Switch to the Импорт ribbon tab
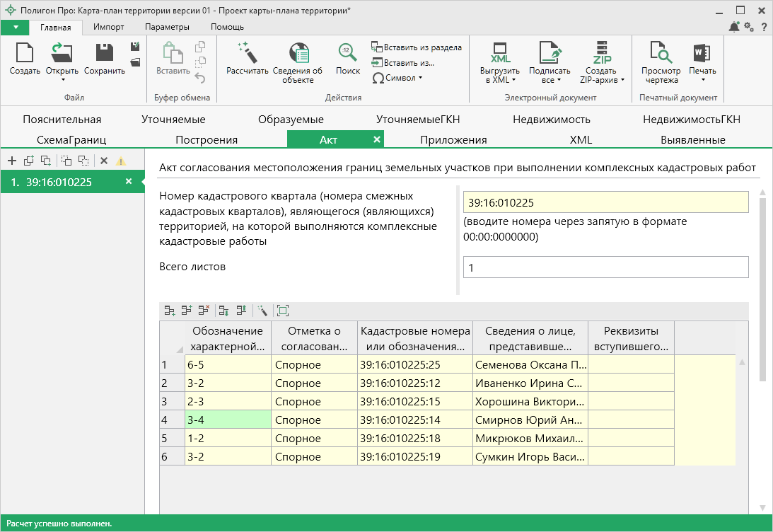This screenshot has height=532, width=773. [x=108, y=27]
